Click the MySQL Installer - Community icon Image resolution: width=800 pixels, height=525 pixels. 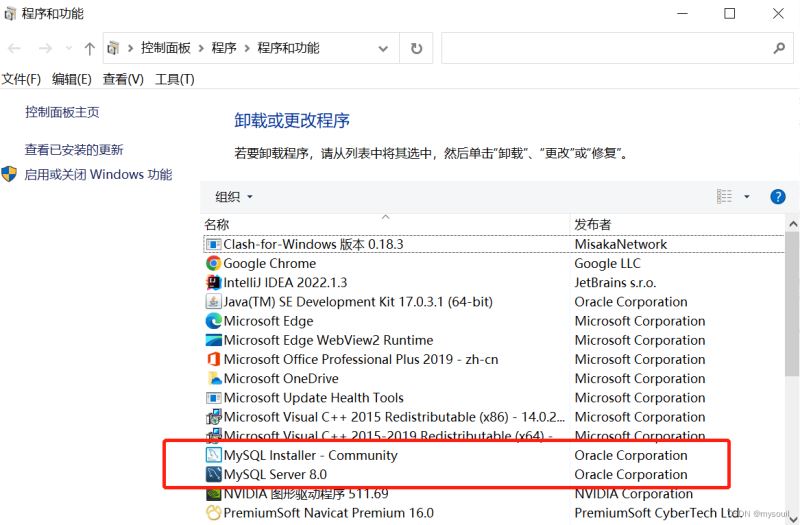click(x=213, y=455)
